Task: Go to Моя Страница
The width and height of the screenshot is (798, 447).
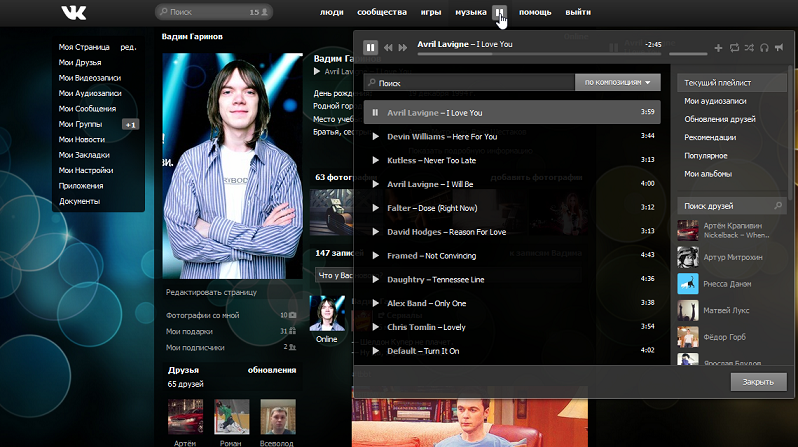Action: (84, 47)
